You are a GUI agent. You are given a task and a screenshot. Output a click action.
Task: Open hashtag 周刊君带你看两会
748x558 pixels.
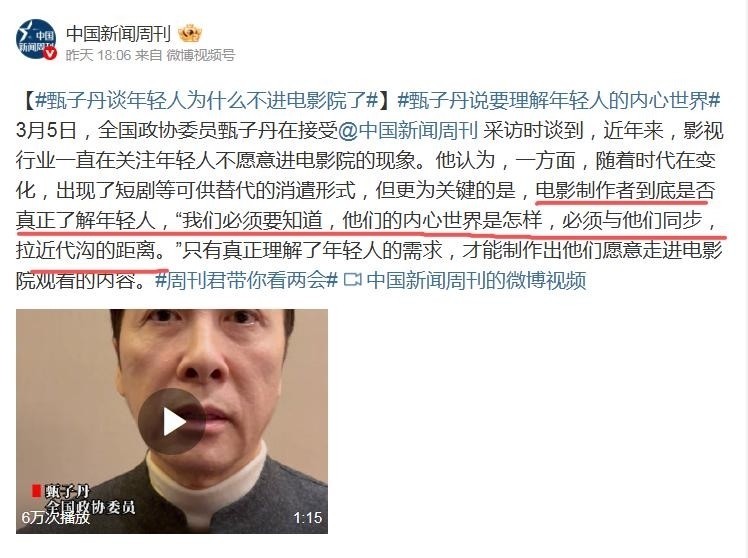click(247, 279)
